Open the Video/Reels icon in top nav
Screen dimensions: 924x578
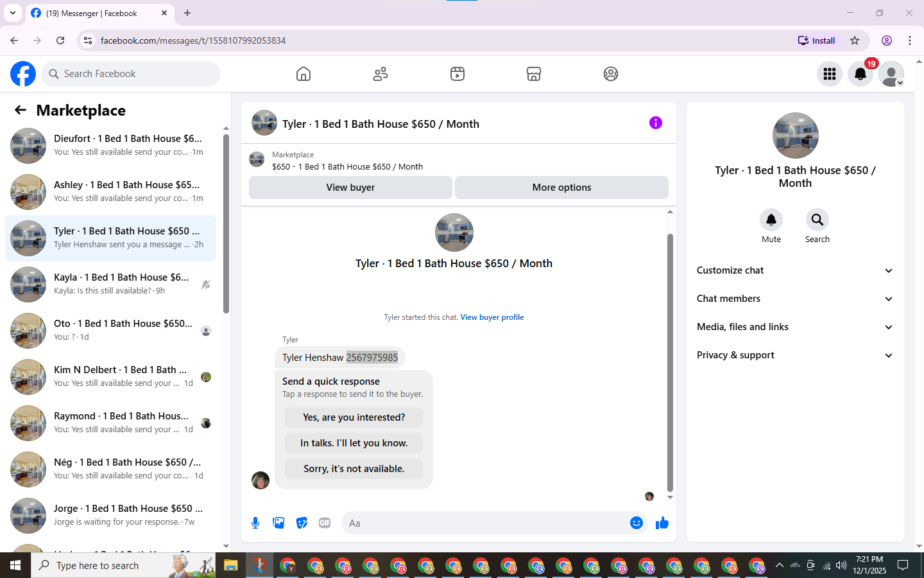[x=458, y=74]
